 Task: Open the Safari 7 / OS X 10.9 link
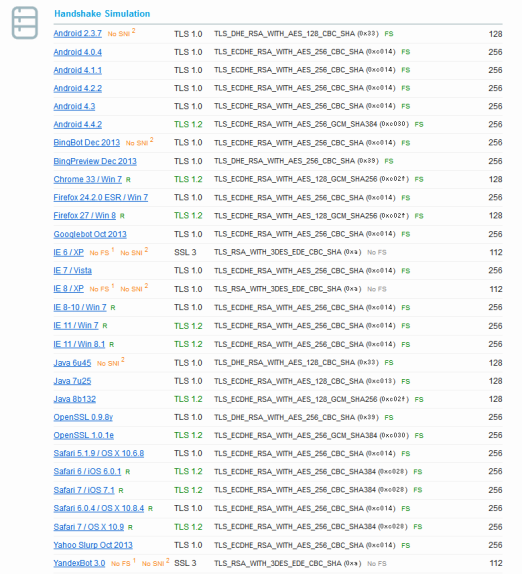click(x=89, y=527)
